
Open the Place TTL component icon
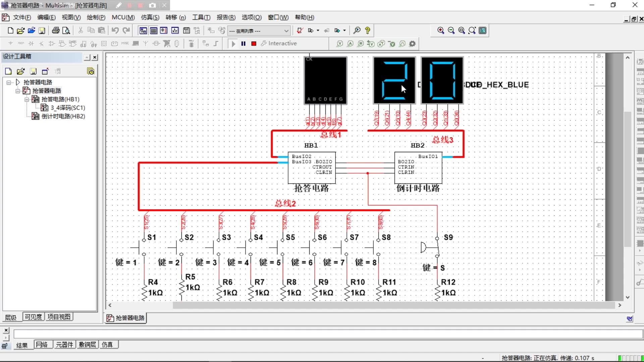click(x=62, y=43)
